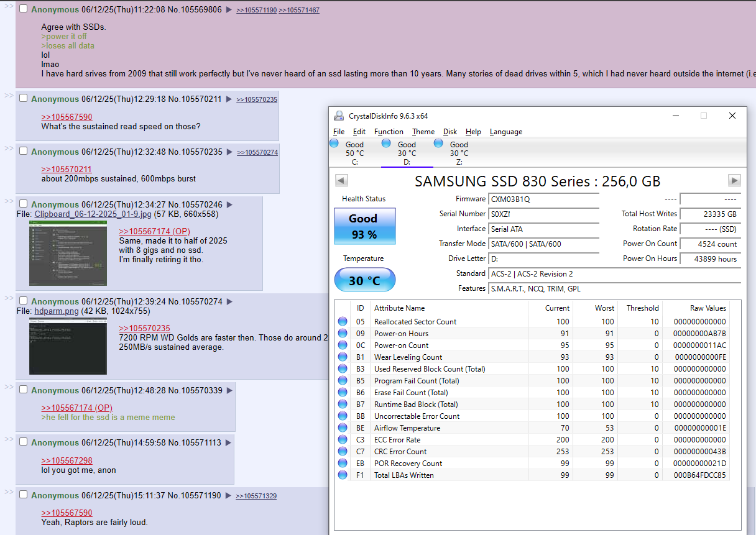
Task: Click the 30 °C temperature button
Action: point(365,280)
